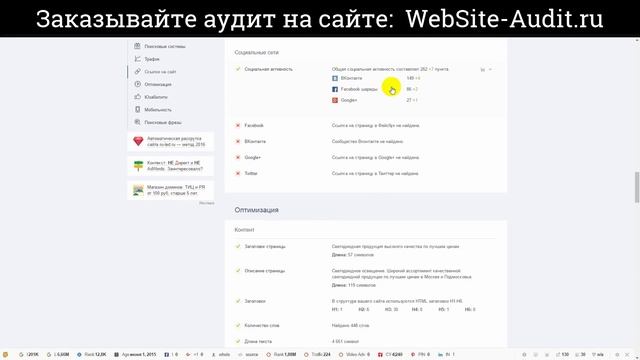
Task: Click the SEO toolbar logo icon
Action: pos(5,355)
